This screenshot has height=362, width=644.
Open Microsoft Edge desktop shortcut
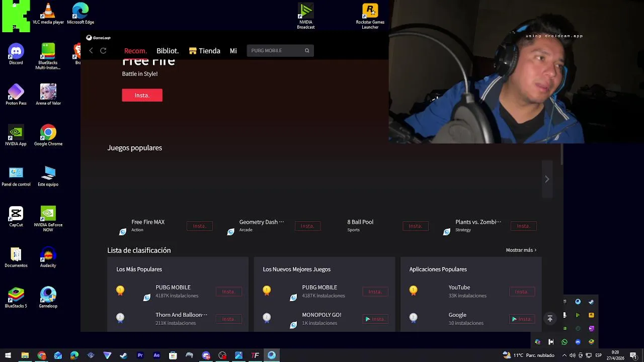click(x=80, y=14)
